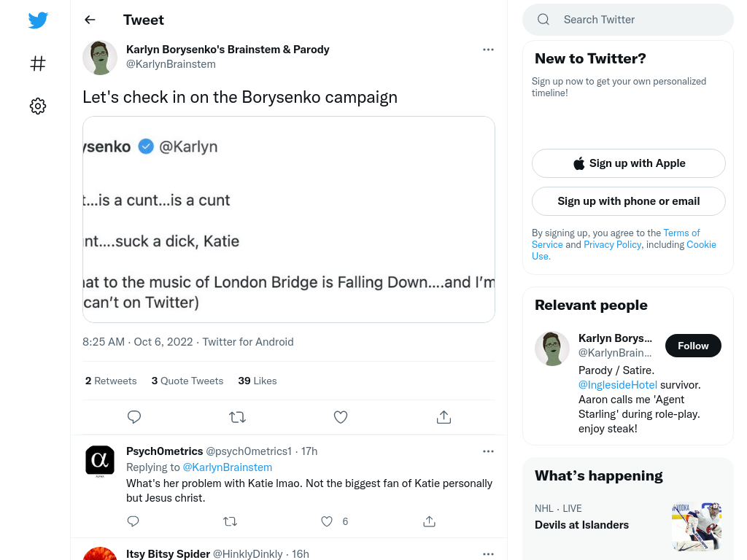View the 3 Quote Tweets
The image size is (747, 560).
(x=187, y=381)
